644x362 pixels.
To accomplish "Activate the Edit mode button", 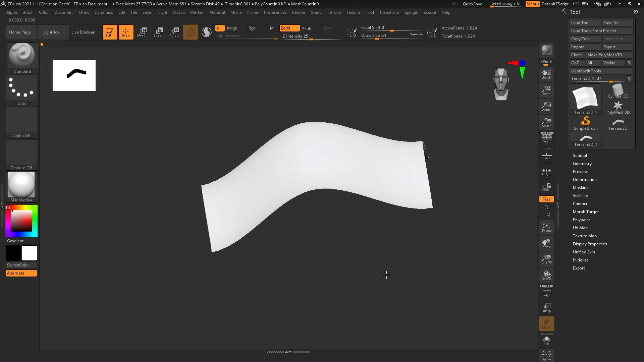I will [110, 32].
